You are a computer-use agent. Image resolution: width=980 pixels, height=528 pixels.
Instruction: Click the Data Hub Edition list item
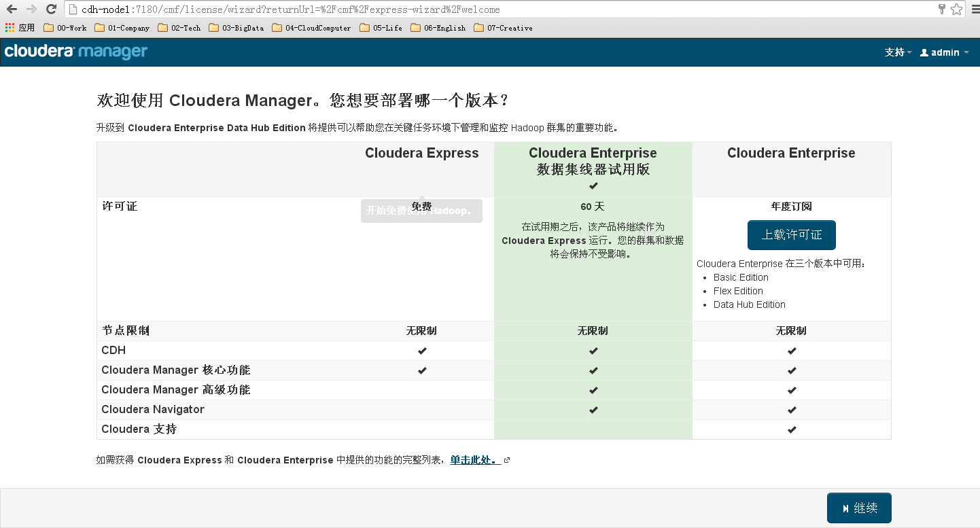pos(750,304)
